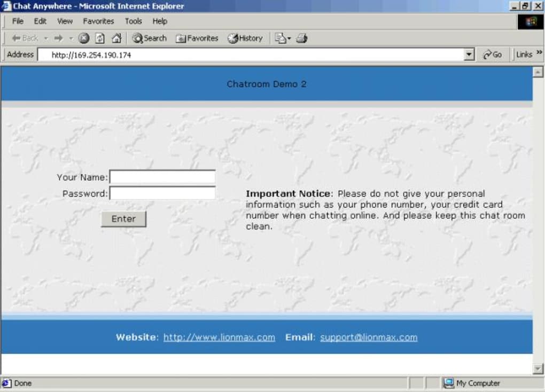Click the Your Name input field

point(162,177)
